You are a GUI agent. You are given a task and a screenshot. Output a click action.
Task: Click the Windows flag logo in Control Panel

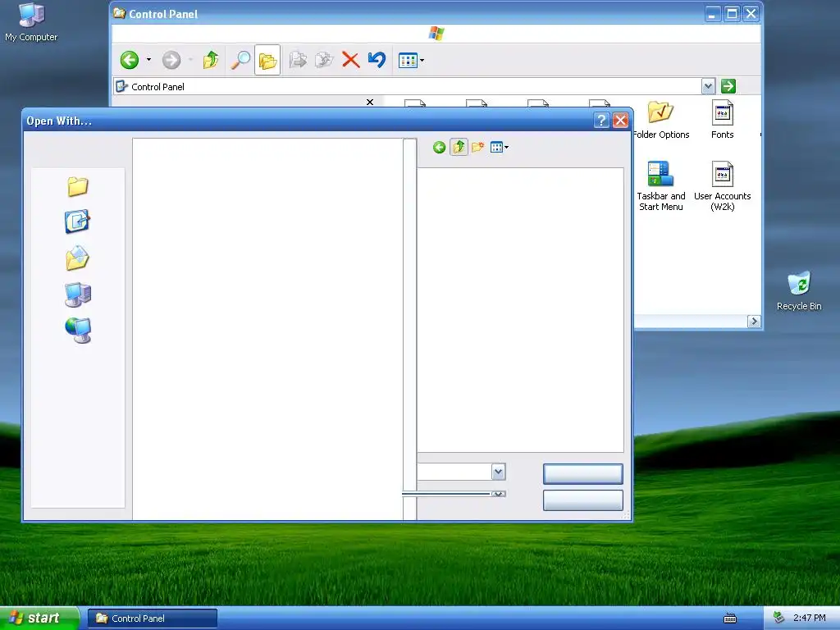[436, 34]
